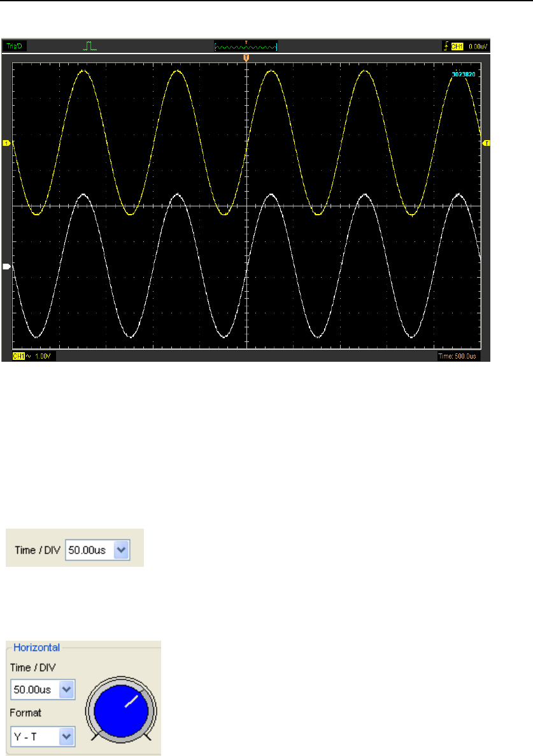Screen dimensions: 533x756
Task: Select the yellow CH1 ground level marker
Action: [x=7, y=143]
